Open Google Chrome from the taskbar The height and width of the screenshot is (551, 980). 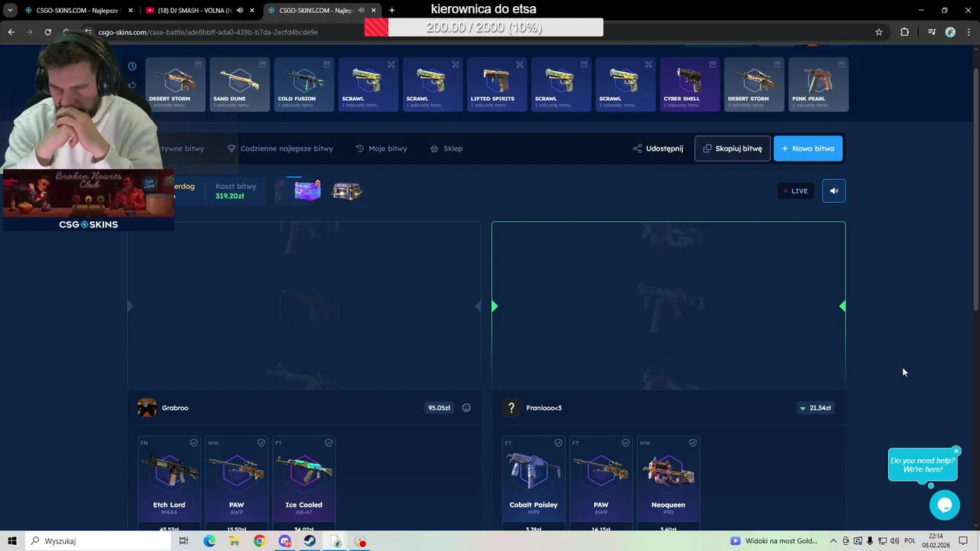click(x=260, y=541)
